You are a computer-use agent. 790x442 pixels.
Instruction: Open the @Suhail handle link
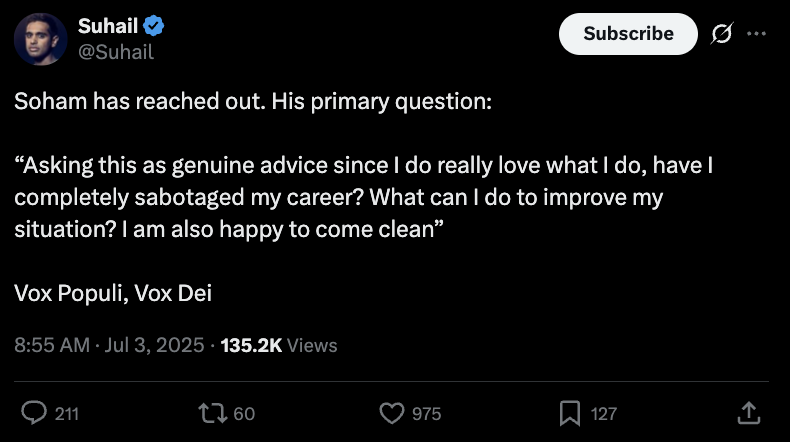[115, 52]
